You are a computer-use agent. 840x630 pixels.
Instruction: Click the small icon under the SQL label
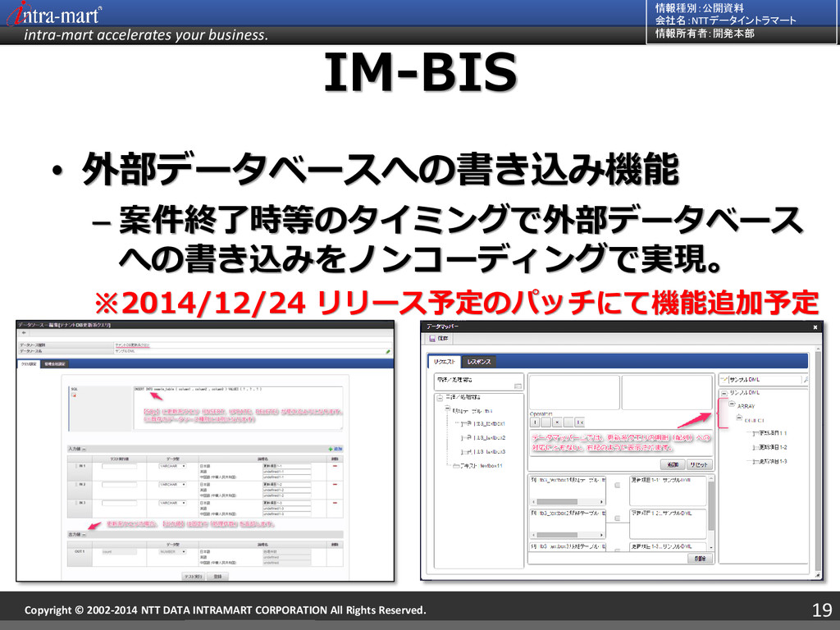tap(74, 395)
